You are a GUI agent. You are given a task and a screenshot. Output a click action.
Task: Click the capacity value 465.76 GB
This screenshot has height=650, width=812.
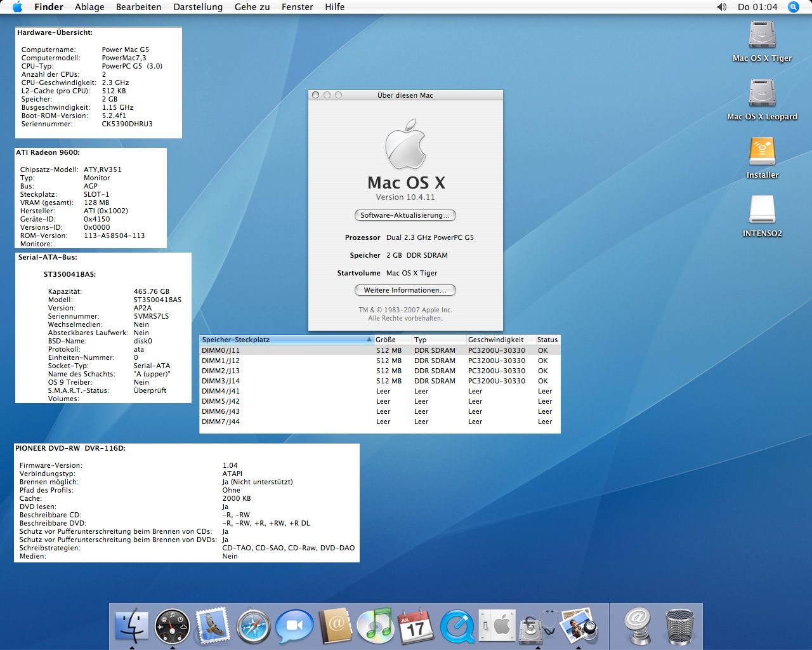(x=152, y=291)
